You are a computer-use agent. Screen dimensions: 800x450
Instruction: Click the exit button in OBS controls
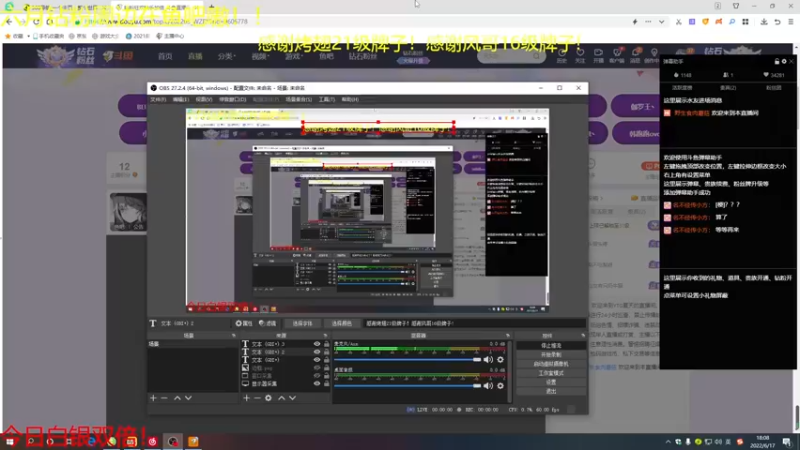click(551, 391)
